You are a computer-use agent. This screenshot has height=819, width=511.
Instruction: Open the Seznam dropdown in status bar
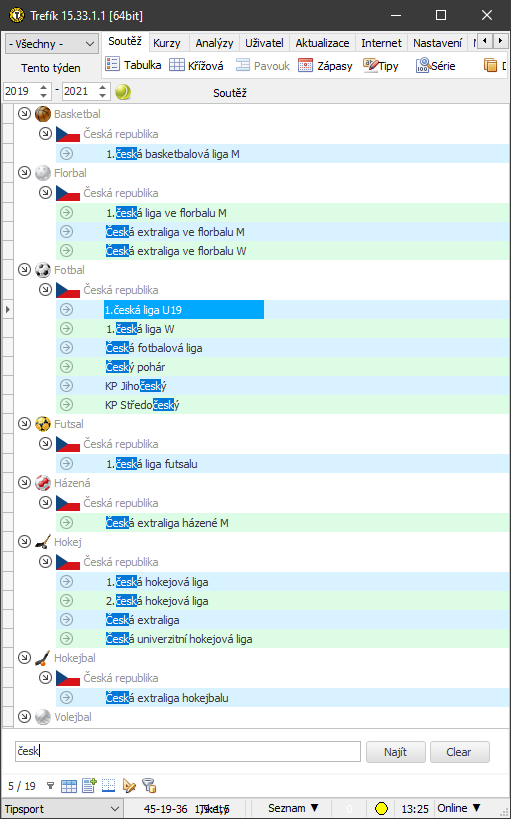point(293,808)
